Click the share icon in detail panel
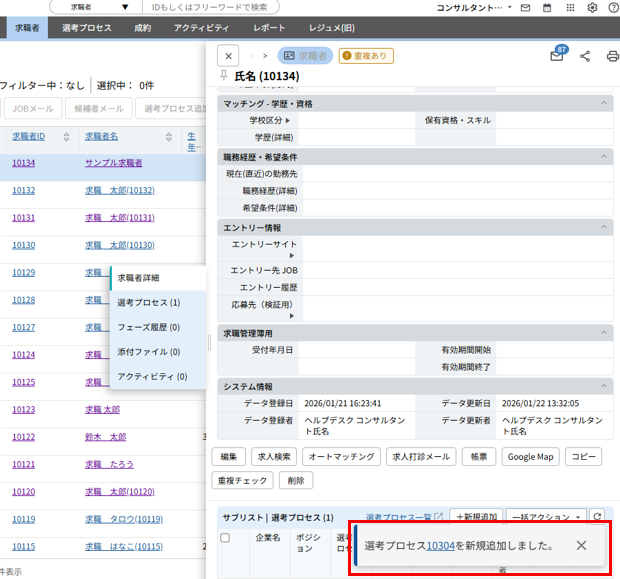 pyautogui.click(x=585, y=57)
